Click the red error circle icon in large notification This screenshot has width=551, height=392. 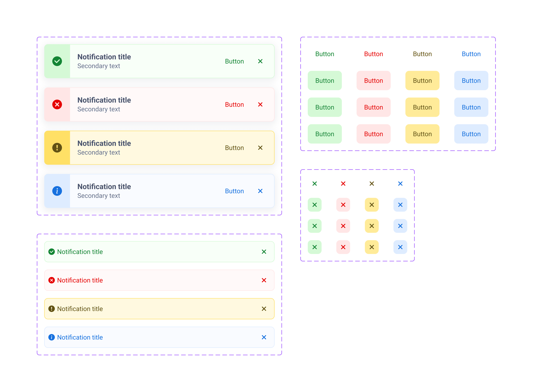click(x=57, y=104)
